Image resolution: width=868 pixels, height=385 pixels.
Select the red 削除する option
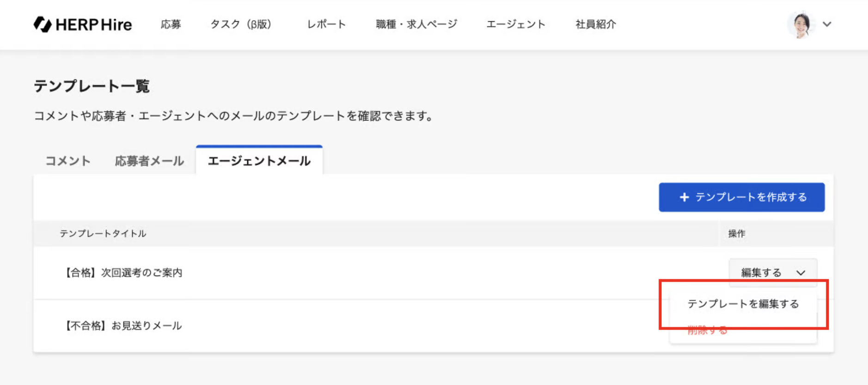pyautogui.click(x=707, y=331)
